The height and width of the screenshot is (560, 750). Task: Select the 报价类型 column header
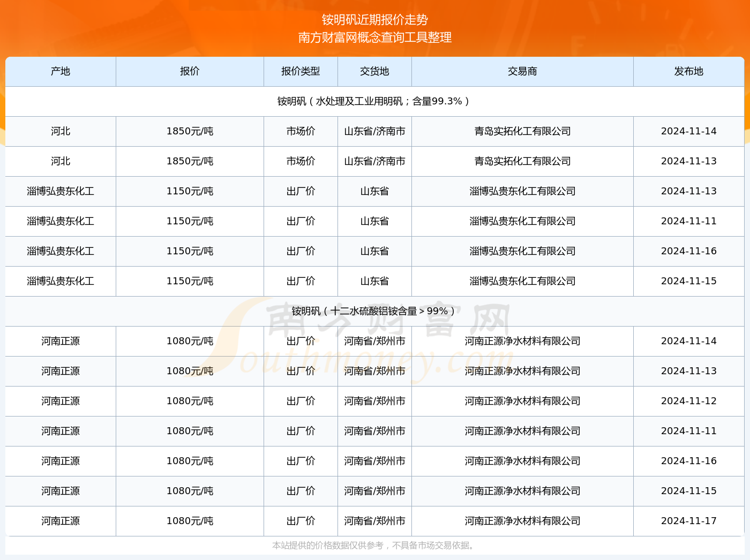point(301,71)
